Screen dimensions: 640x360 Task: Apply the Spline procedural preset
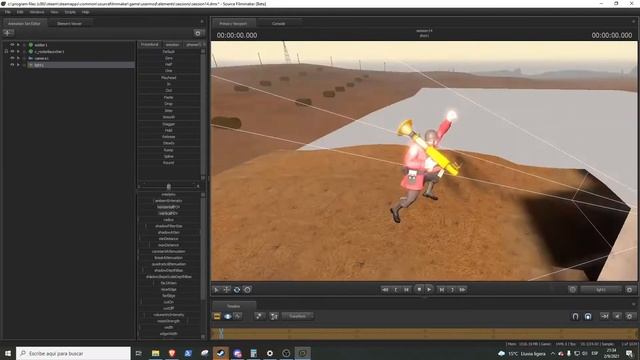[169, 156]
